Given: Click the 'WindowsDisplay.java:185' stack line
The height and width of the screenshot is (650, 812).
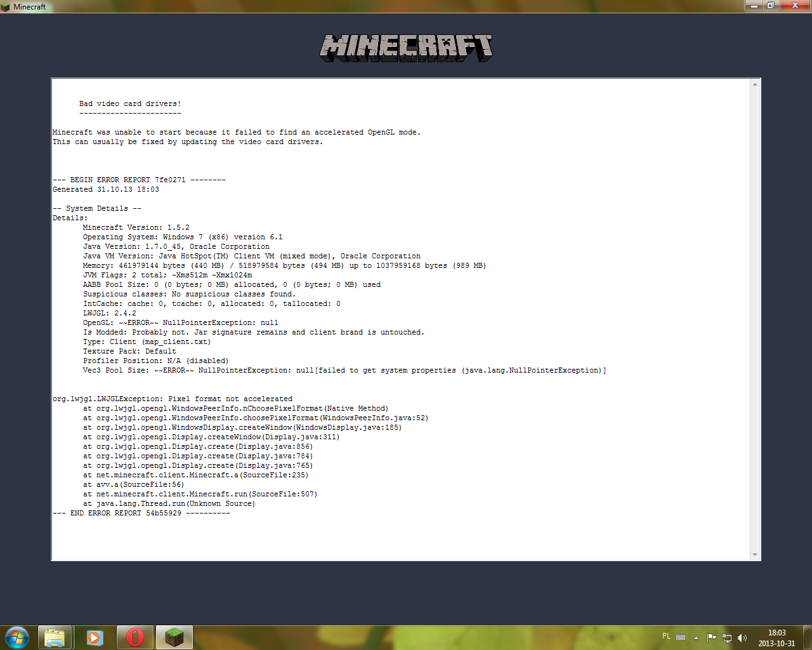Looking at the screenshot, I should [x=242, y=427].
